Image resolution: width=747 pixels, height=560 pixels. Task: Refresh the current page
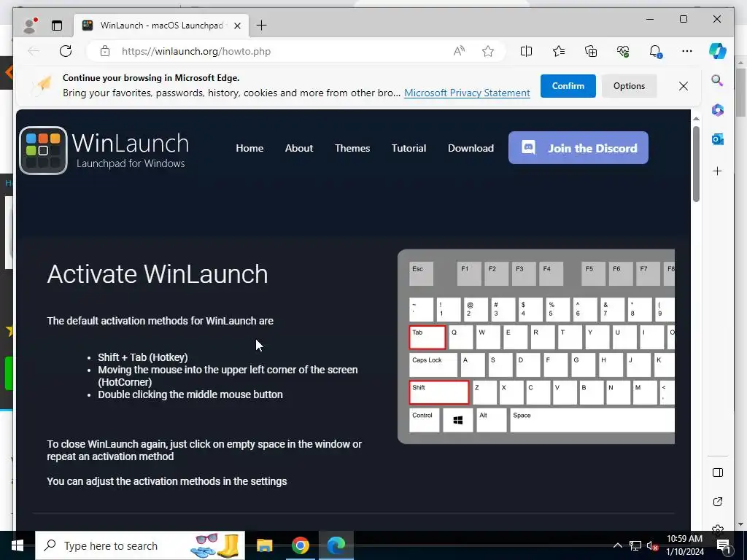tap(66, 51)
